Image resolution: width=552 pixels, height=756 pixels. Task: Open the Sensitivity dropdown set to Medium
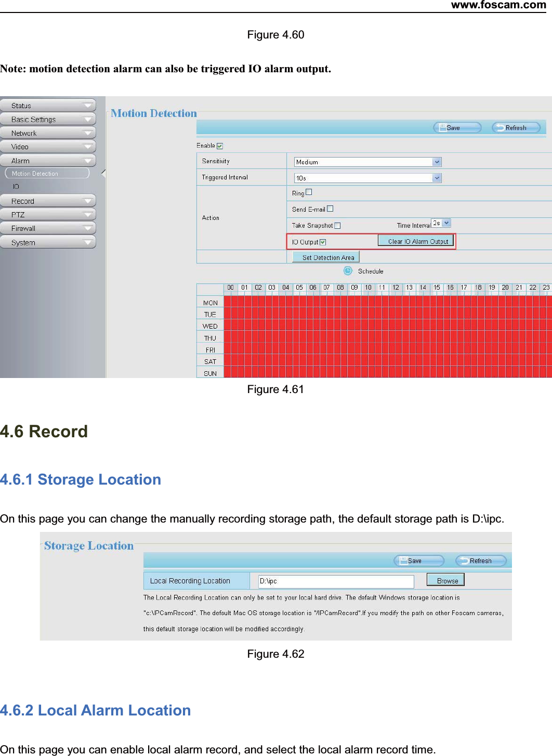pos(368,162)
